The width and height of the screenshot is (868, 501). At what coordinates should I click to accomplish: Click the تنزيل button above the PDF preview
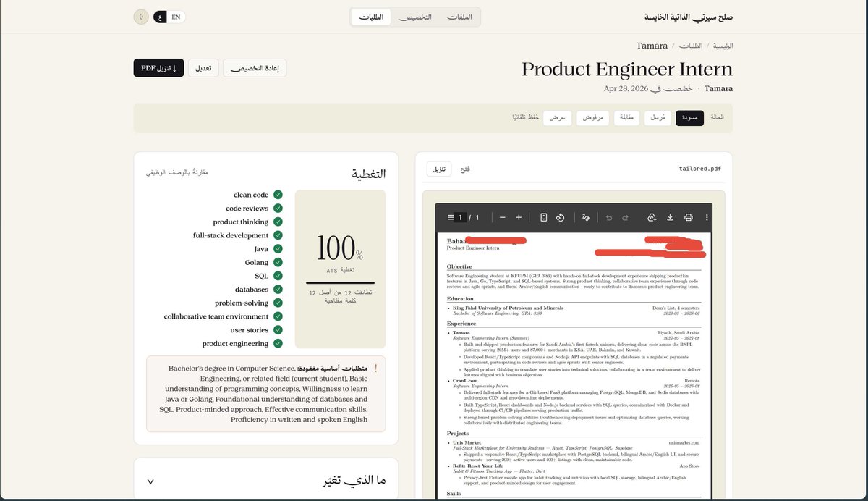click(439, 169)
